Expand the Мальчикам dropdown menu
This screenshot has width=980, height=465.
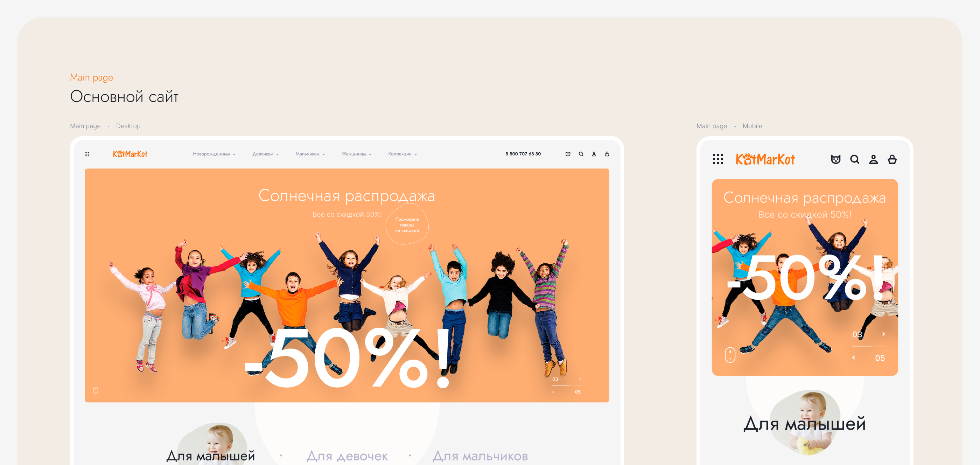[x=310, y=154]
